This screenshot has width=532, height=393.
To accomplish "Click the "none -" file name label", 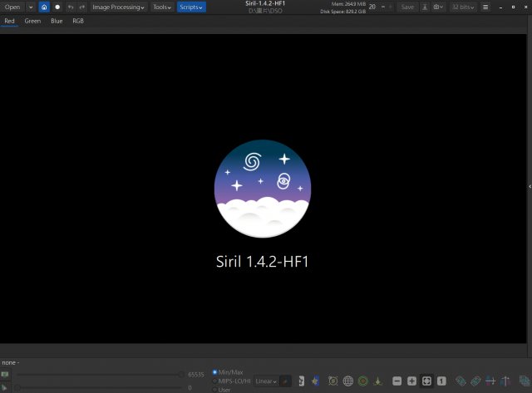I will pyautogui.click(x=11, y=362).
